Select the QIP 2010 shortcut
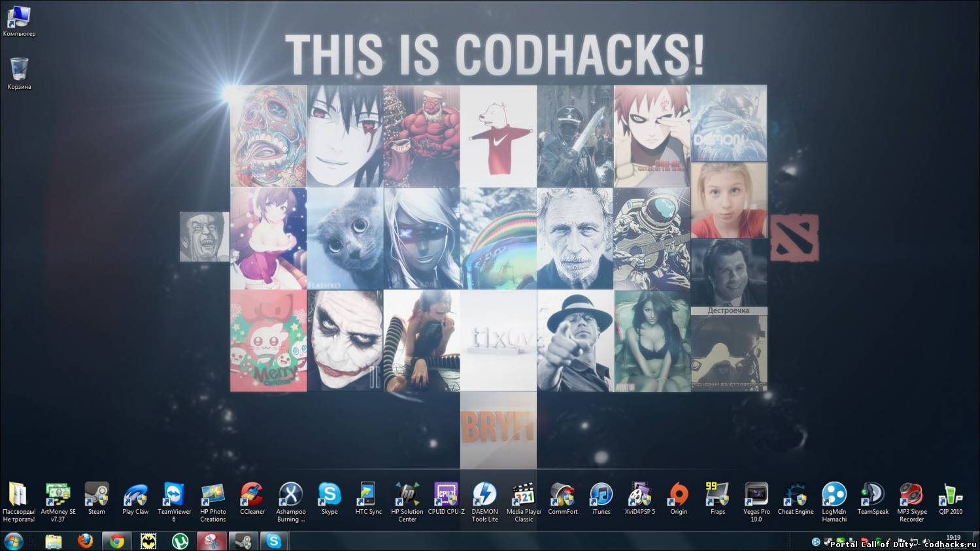980x551 pixels. (951, 499)
